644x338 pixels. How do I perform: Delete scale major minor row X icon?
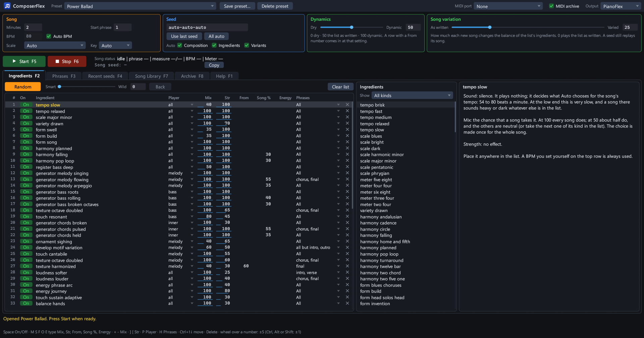[x=347, y=117]
